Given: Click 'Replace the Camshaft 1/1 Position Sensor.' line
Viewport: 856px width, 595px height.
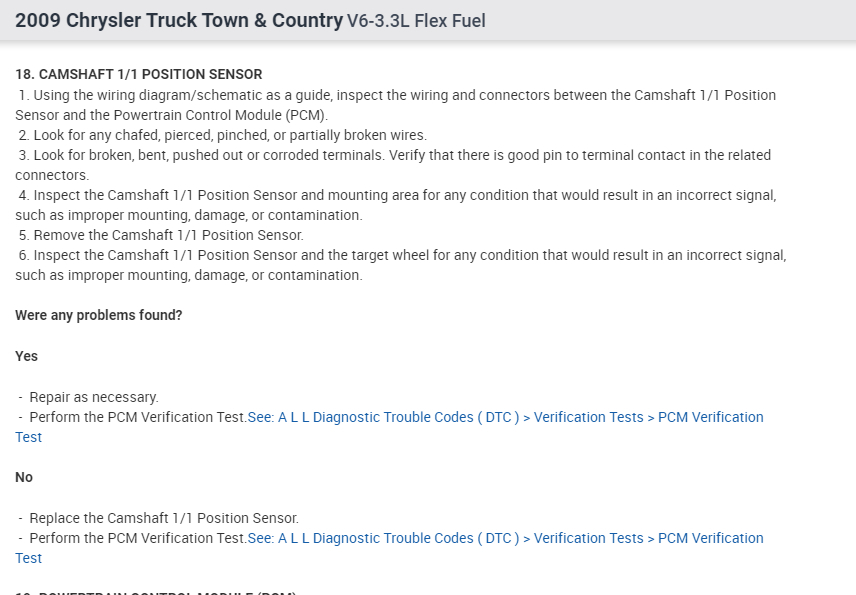Looking at the screenshot, I should (163, 518).
